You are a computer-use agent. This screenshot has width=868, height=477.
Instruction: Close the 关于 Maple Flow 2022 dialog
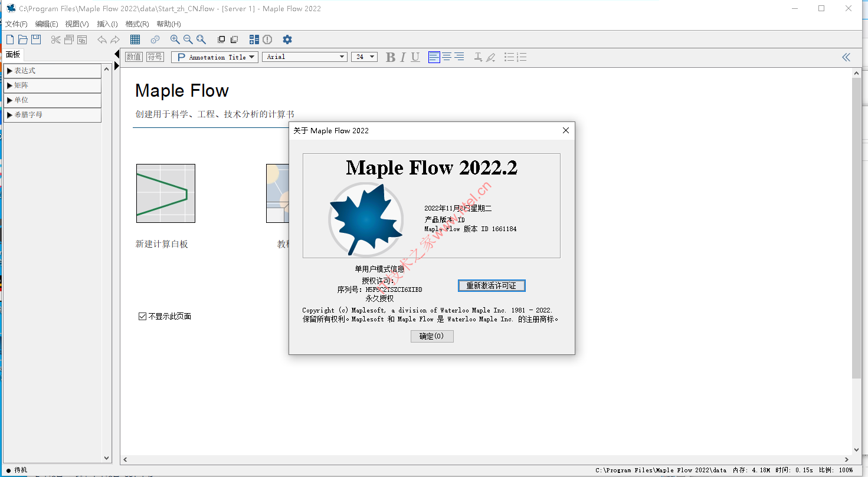click(566, 130)
